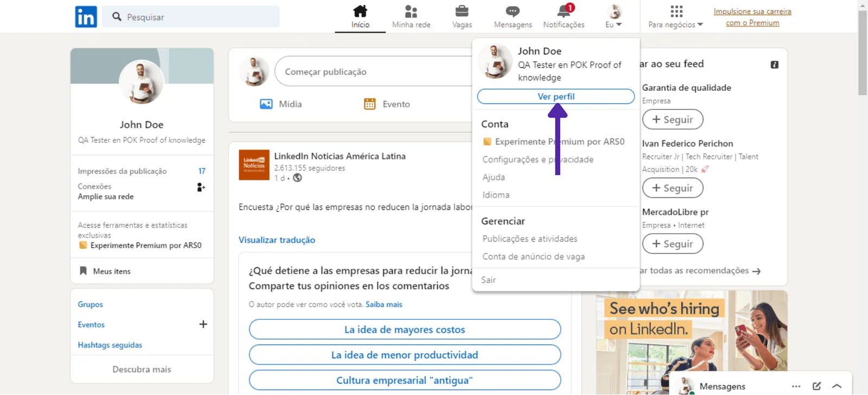This screenshot has width=868, height=395.
Task: Click Sair to sign out
Action: [488, 280]
